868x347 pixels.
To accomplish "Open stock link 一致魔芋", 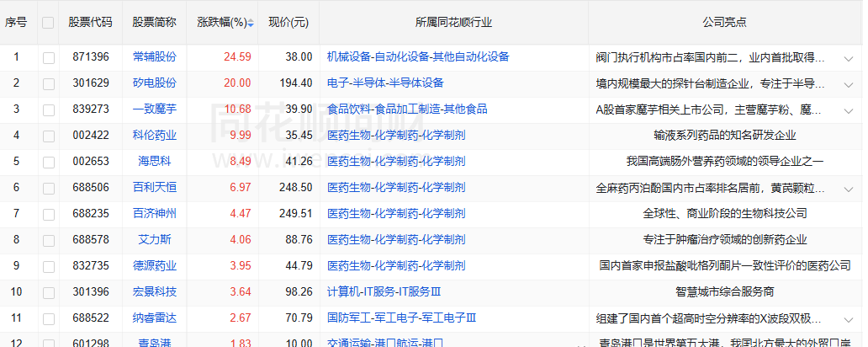I will [155, 109].
